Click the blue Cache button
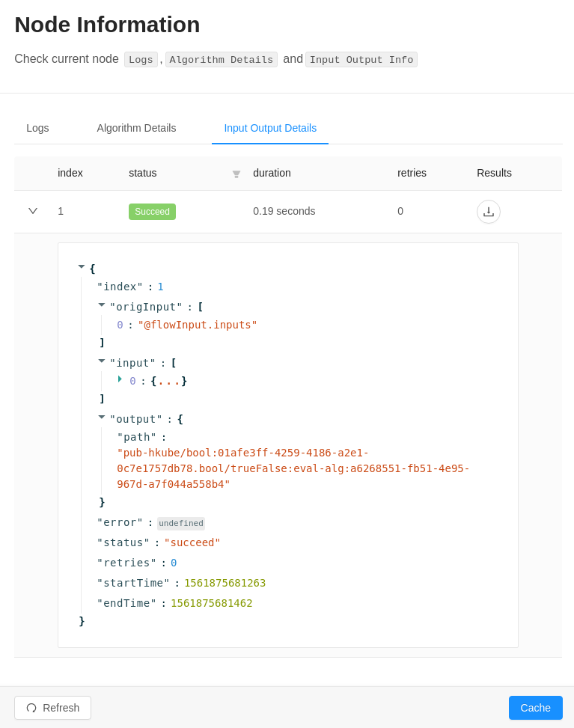This screenshot has width=574, height=728. [535, 708]
